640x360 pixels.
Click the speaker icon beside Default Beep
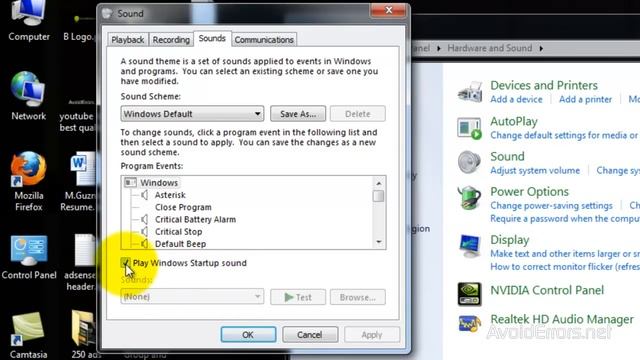click(x=144, y=244)
